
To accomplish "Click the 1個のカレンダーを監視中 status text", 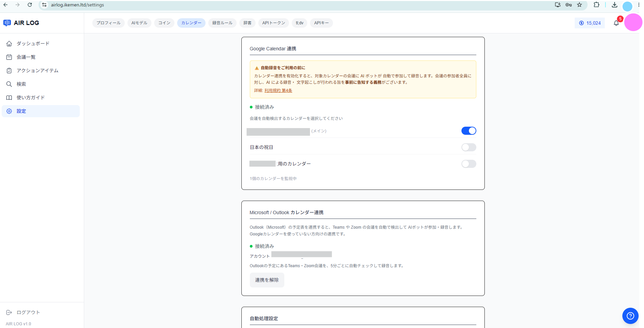I will (x=273, y=179).
